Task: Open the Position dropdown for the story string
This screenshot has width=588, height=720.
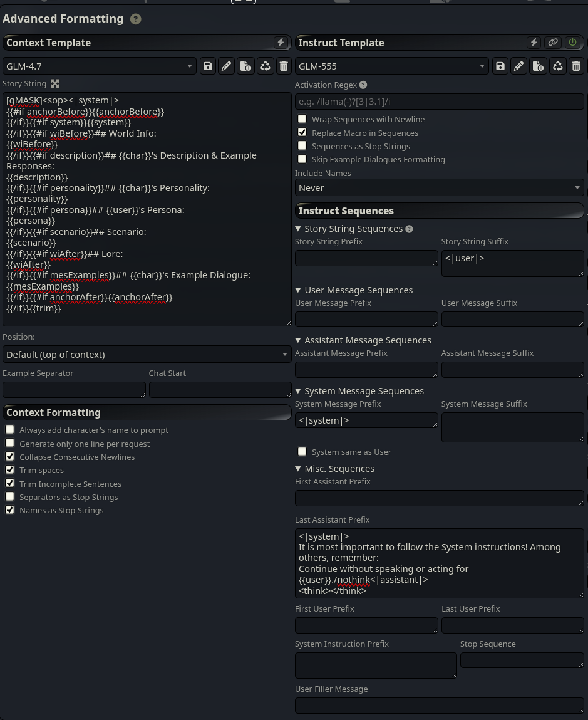Action: point(147,355)
